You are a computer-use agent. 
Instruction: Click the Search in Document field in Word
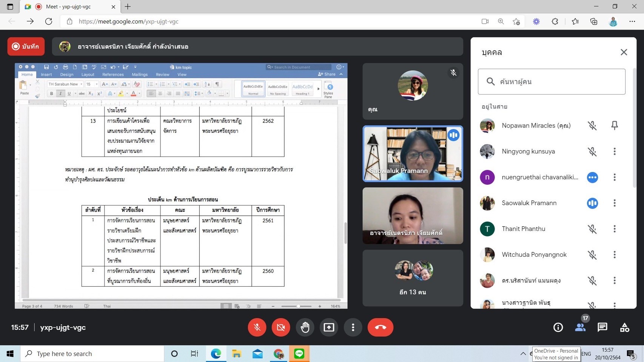coord(298,67)
